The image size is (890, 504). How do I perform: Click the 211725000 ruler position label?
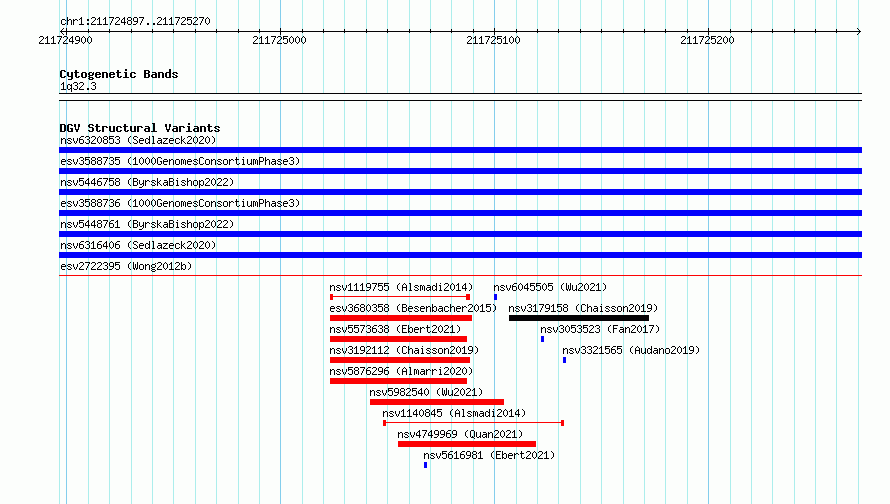[279, 40]
